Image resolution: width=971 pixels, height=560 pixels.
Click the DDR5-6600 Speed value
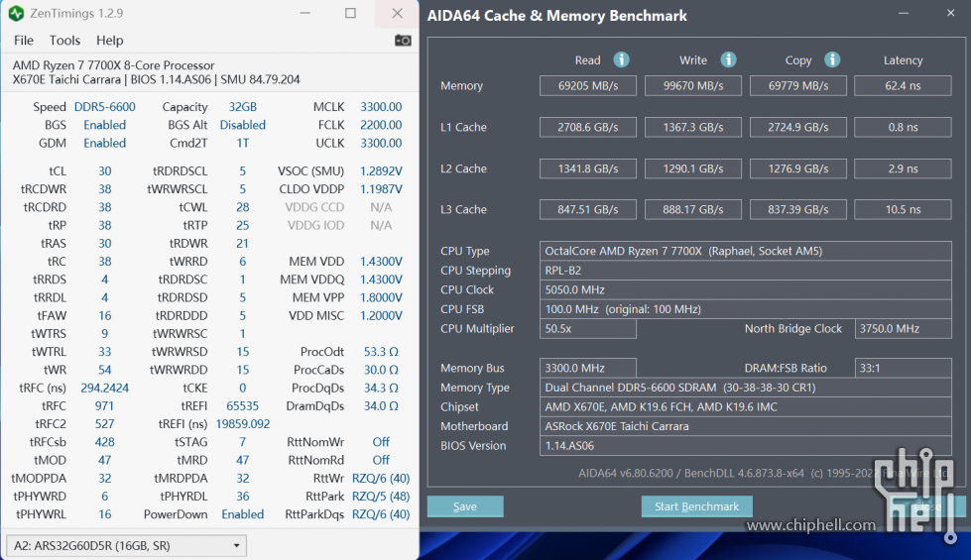(x=105, y=106)
